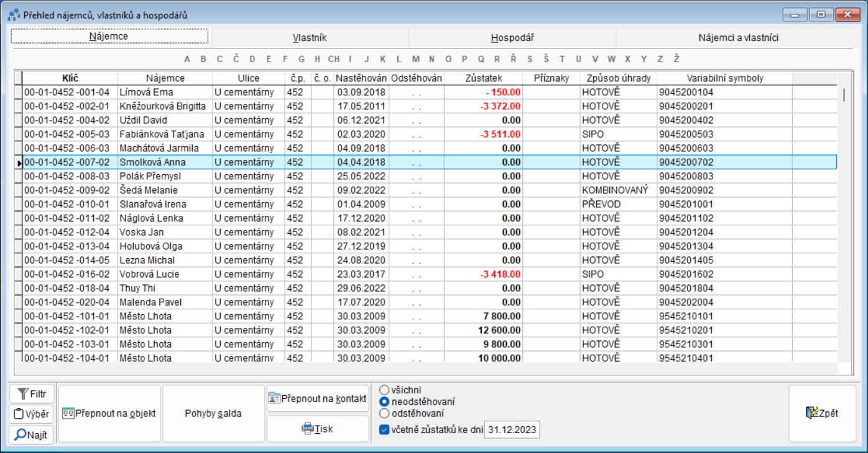This screenshot has width=868, height=453.
Task: Switch to the Vlastník tab
Action: click(x=310, y=37)
